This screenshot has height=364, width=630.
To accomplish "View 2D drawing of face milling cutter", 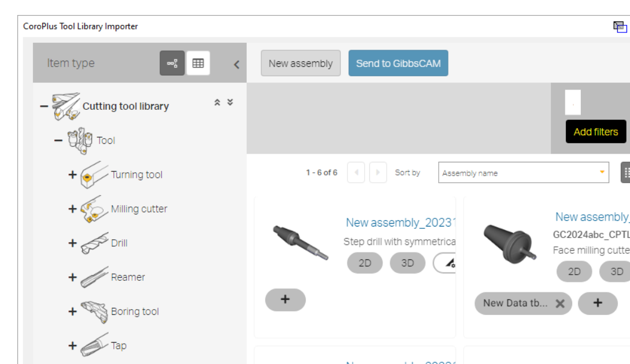I will coord(574,272).
